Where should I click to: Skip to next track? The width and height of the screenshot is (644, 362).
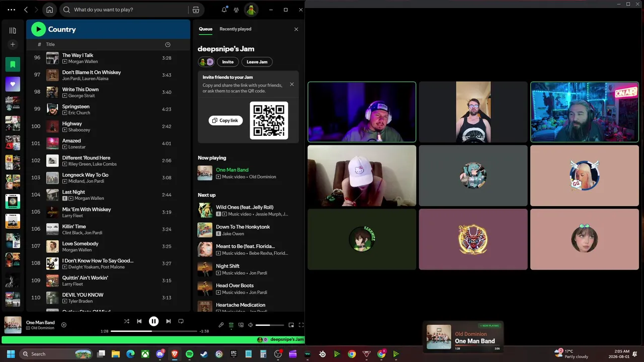pyautogui.click(x=169, y=321)
